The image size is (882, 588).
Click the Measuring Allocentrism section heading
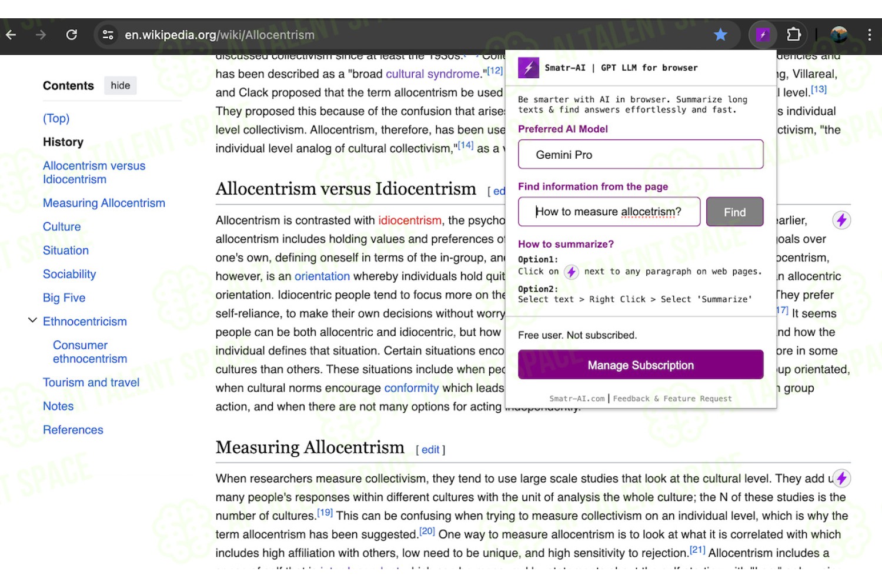pyautogui.click(x=310, y=447)
